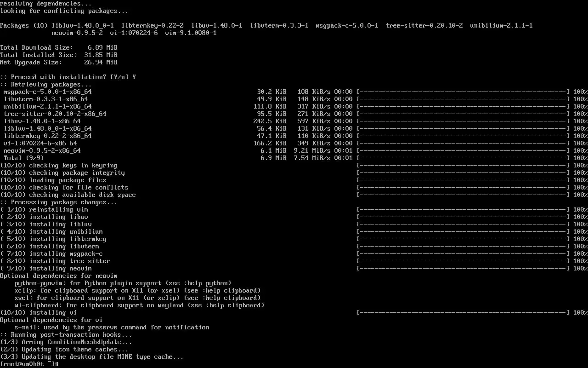Click 'Net Upgrade Size' line
This screenshot has width=588, height=368.
pyautogui.click(x=59, y=62)
